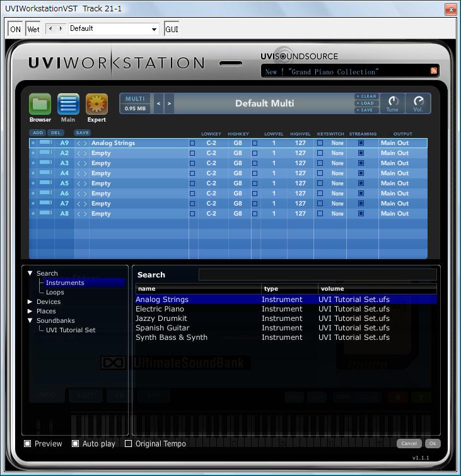Select UVI Tutorial Set soundbank

(x=71, y=330)
